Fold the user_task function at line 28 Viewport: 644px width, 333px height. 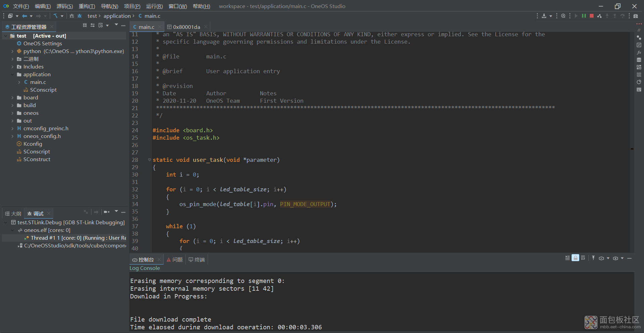pos(150,160)
